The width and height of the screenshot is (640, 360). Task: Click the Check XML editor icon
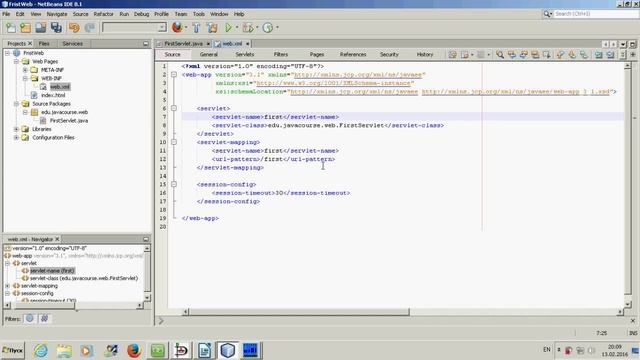pyautogui.click(x=599, y=54)
